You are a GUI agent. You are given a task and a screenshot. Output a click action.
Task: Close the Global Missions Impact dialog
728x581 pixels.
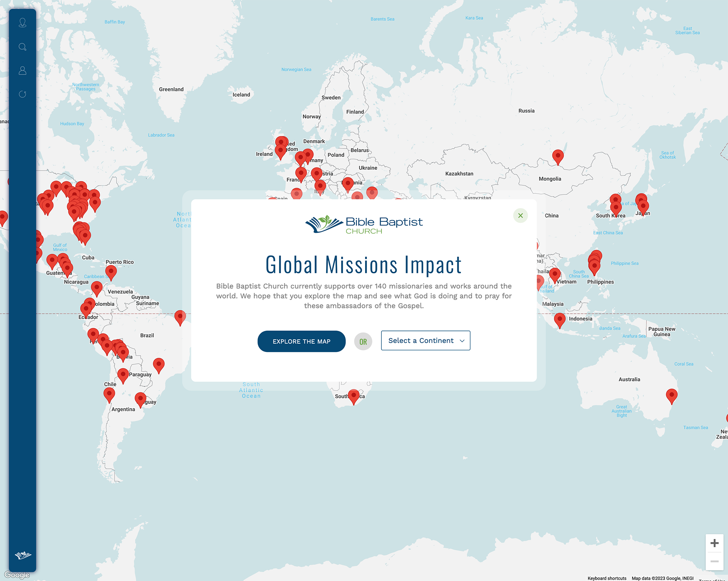[x=520, y=216]
